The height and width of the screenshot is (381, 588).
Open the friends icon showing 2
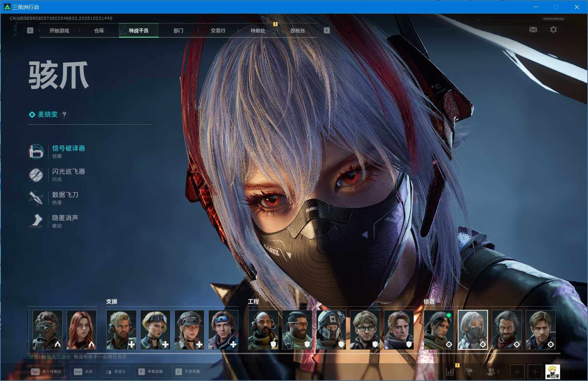pos(493,372)
